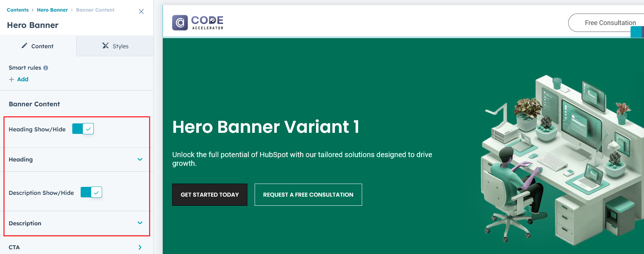Click the pencil icon on Content tab
Screen dimensions: 644x254
(x=24, y=46)
